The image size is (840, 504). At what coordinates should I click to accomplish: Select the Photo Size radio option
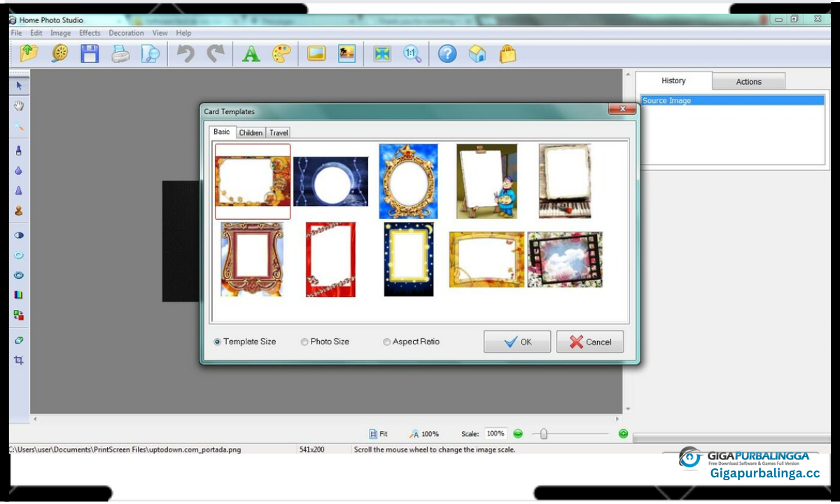click(325, 342)
